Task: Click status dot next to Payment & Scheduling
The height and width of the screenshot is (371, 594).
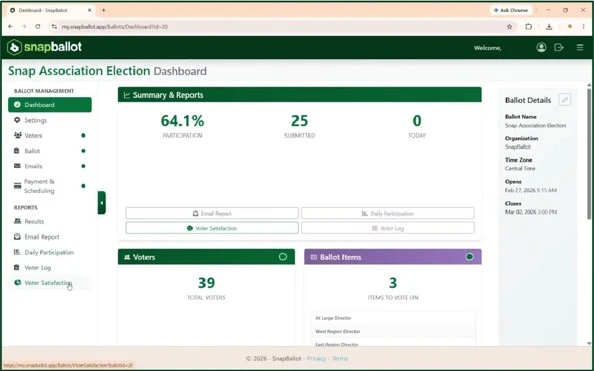Action: [83, 186]
